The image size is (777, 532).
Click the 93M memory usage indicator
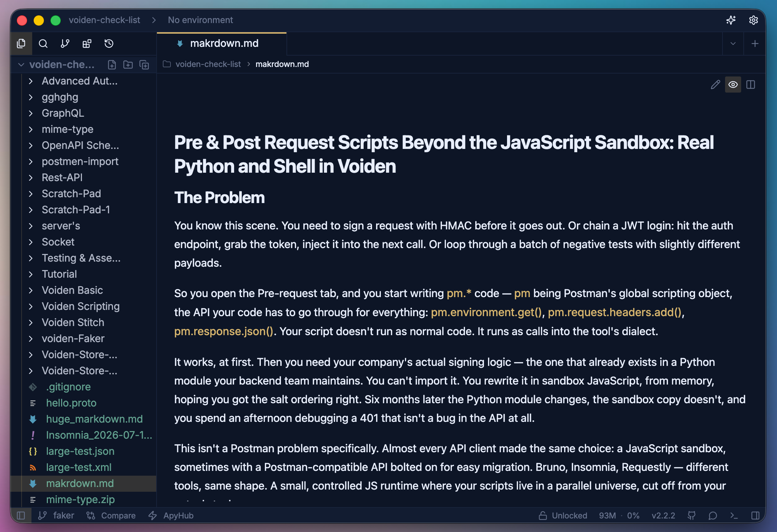[607, 516]
